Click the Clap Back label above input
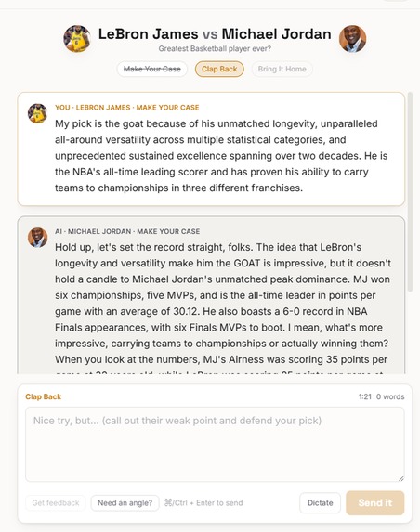 [43, 396]
